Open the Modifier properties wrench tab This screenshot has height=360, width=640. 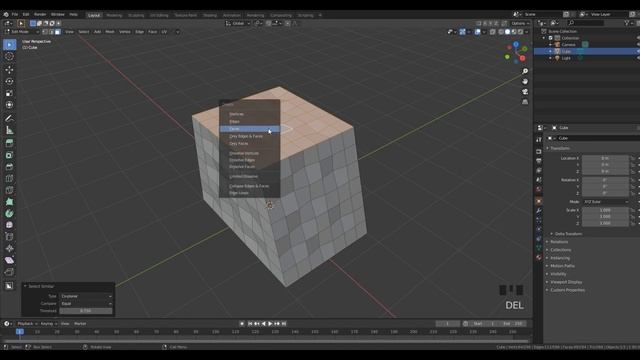[539, 211]
